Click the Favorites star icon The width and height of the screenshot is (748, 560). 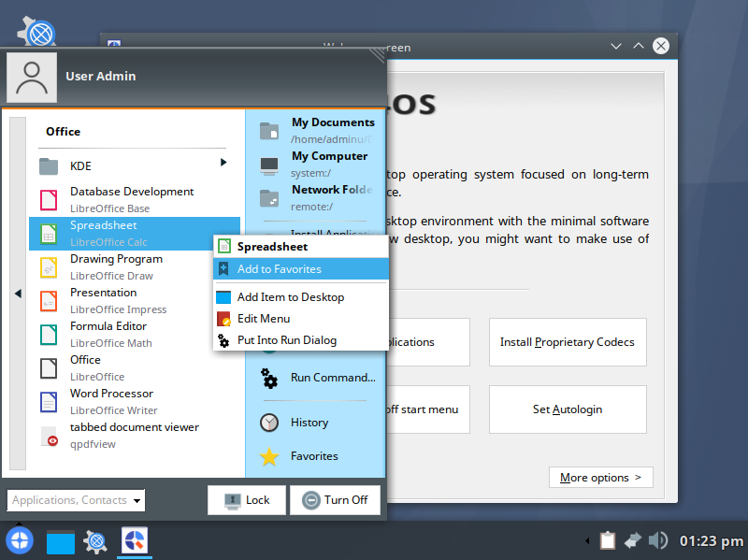tap(269, 456)
